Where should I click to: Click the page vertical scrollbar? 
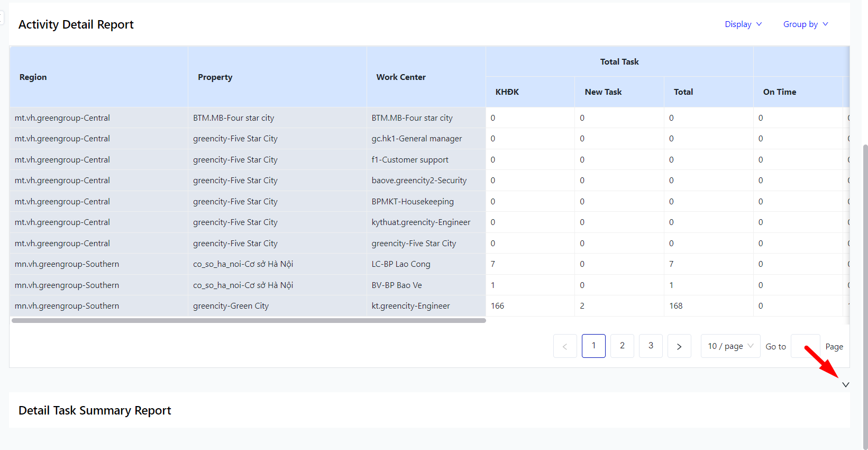pyautogui.click(x=865, y=265)
